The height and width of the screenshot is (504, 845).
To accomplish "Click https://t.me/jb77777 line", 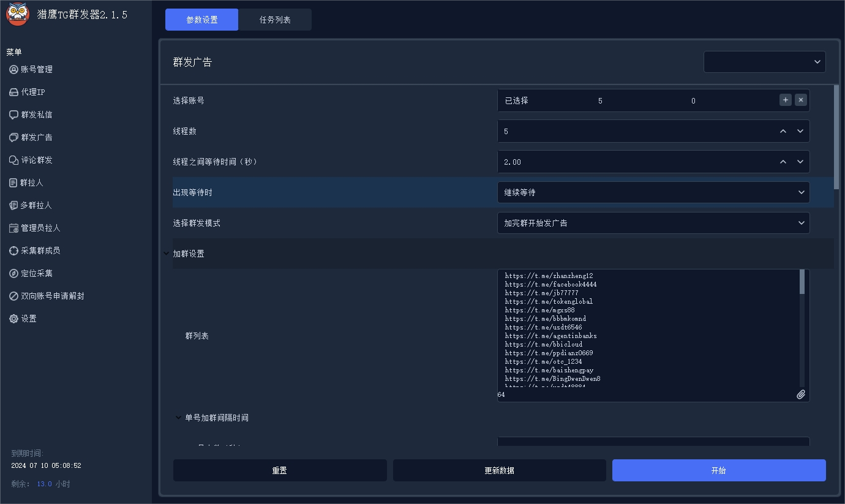I will click(541, 293).
